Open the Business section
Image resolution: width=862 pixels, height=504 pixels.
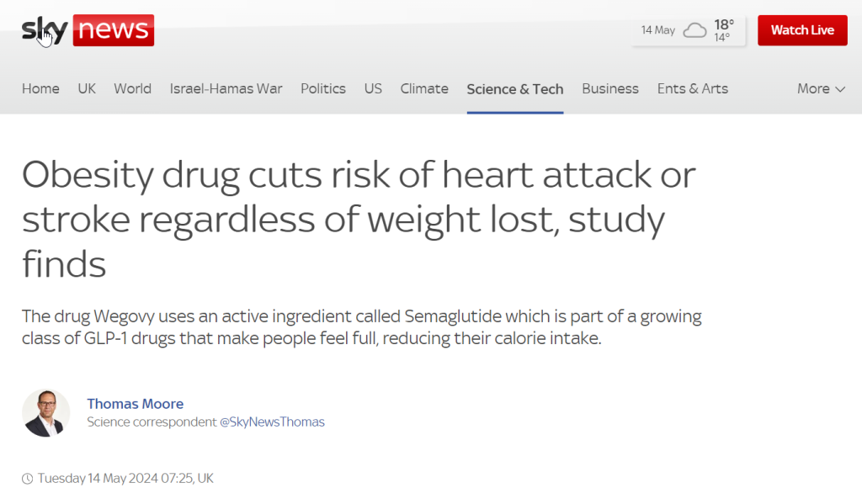[610, 89]
